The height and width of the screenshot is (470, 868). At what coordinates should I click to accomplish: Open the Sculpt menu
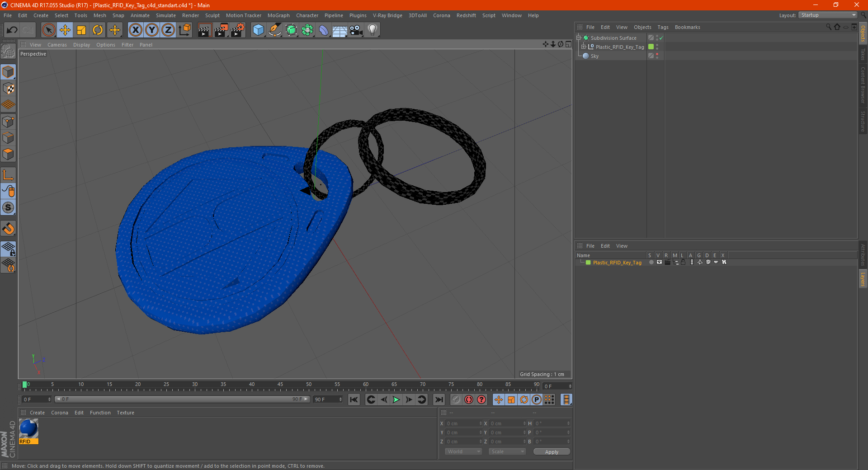(212, 15)
